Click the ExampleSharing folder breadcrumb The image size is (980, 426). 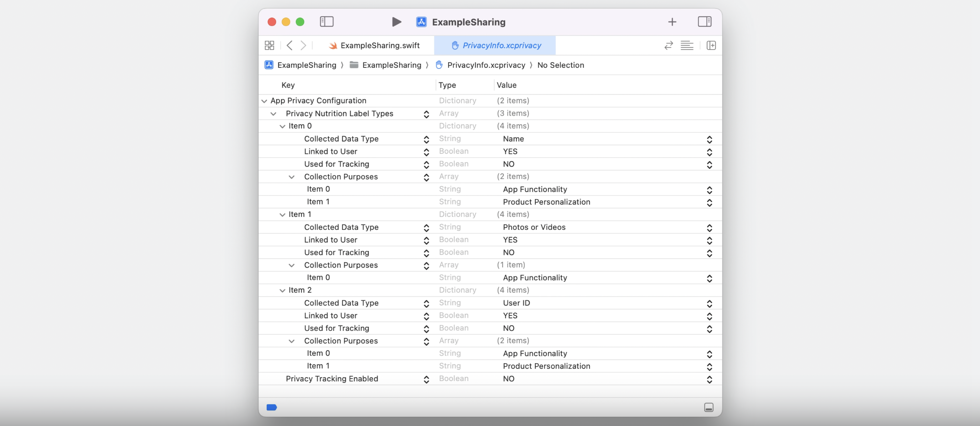pyautogui.click(x=385, y=65)
